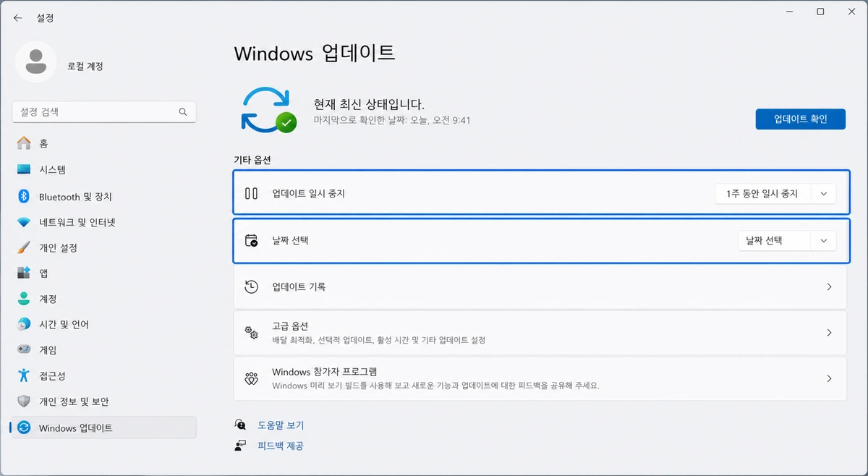Select 시간 및 언어 in the sidebar
The width and height of the screenshot is (868, 476).
point(103,324)
